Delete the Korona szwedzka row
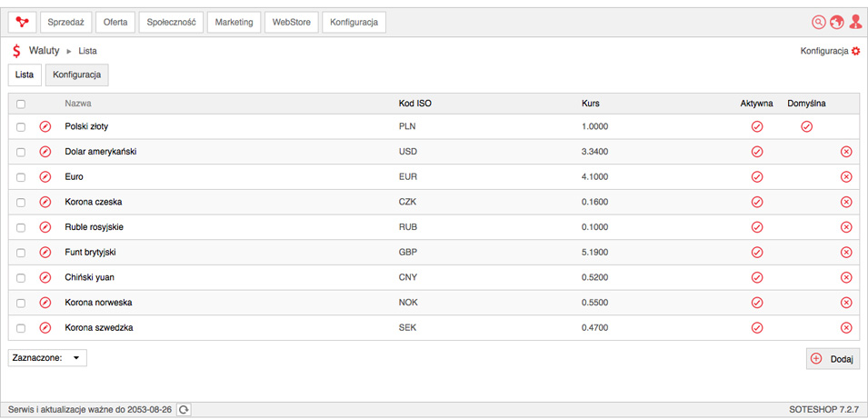The image size is (868, 419). pos(846,328)
